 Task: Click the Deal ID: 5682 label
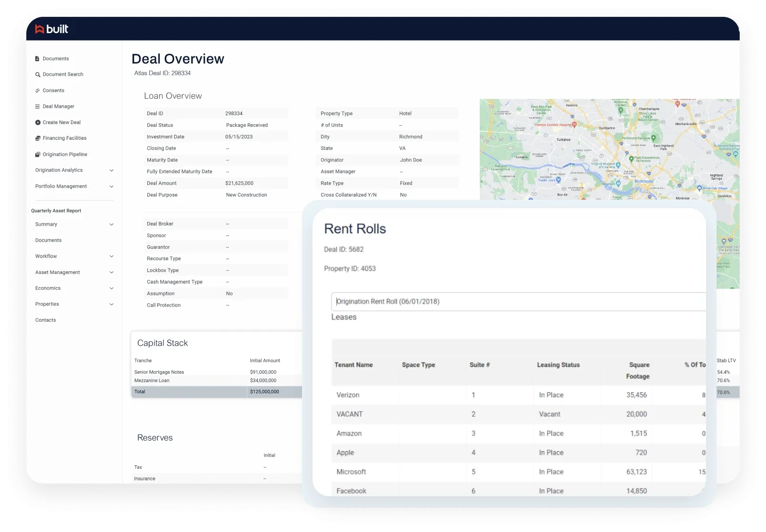click(x=344, y=250)
